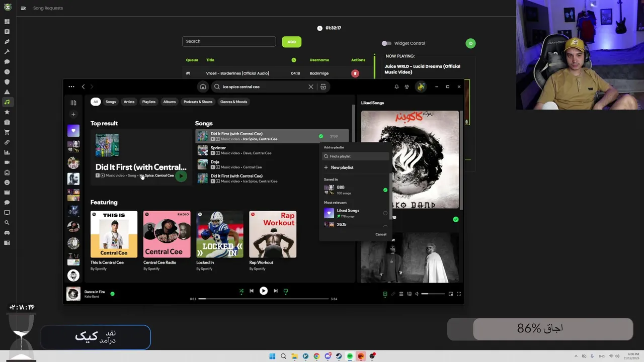The height and width of the screenshot is (362, 644).
Task: Open Connect to a device icon
Action: (x=409, y=294)
